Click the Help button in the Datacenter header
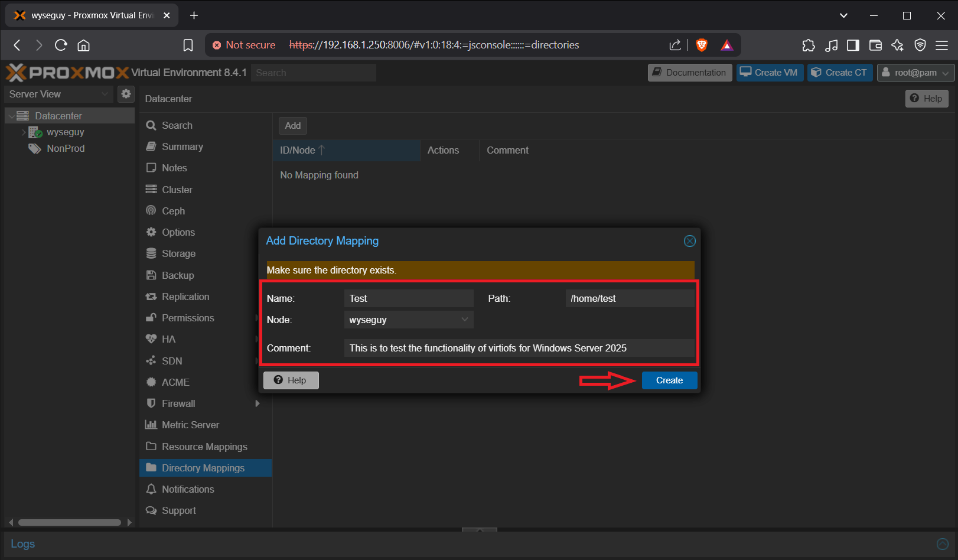The width and height of the screenshot is (958, 560). point(927,99)
